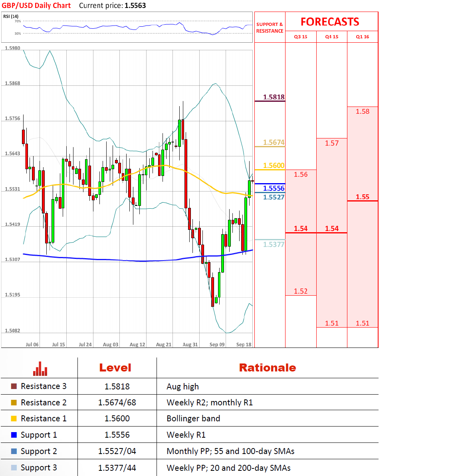460x476 pixels.
Task: Click the Q3 15 upper forecast 1.56
Action: tap(301, 174)
